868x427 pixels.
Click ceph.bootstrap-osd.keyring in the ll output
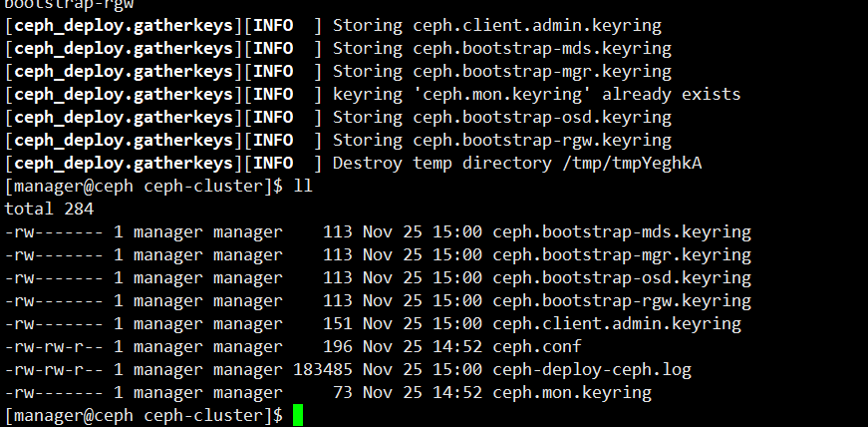pos(622,277)
